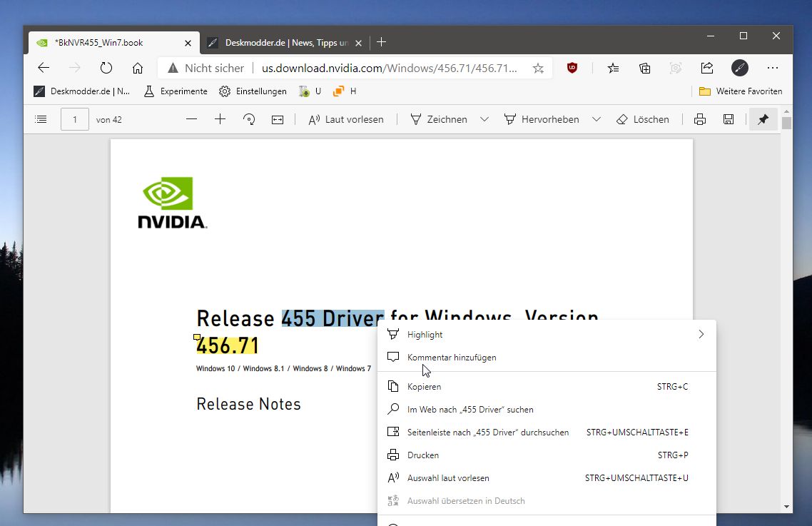Screen dimensions: 812x526
Task: Zoom out of the PDF
Action: coord(192,119)
